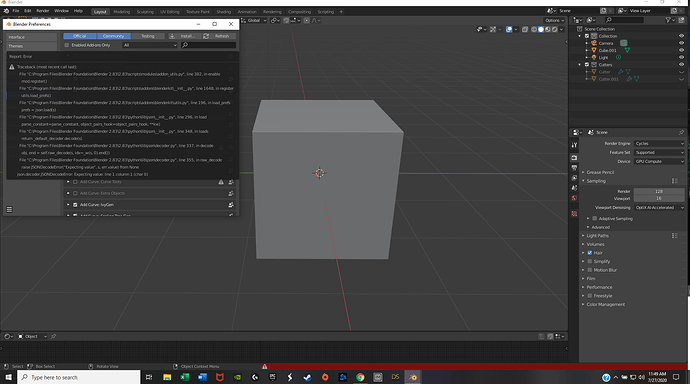
Task: Open the Themes preferences section
Action: click(x=32, y=46)
